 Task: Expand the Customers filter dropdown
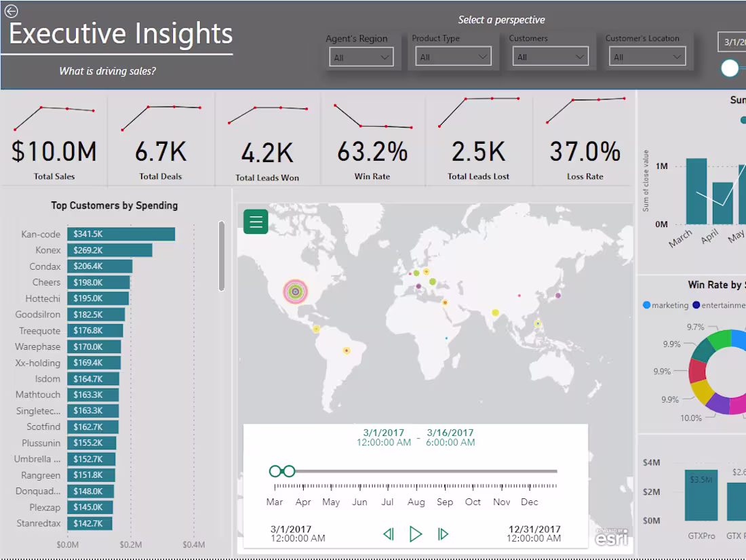point(581,55)
